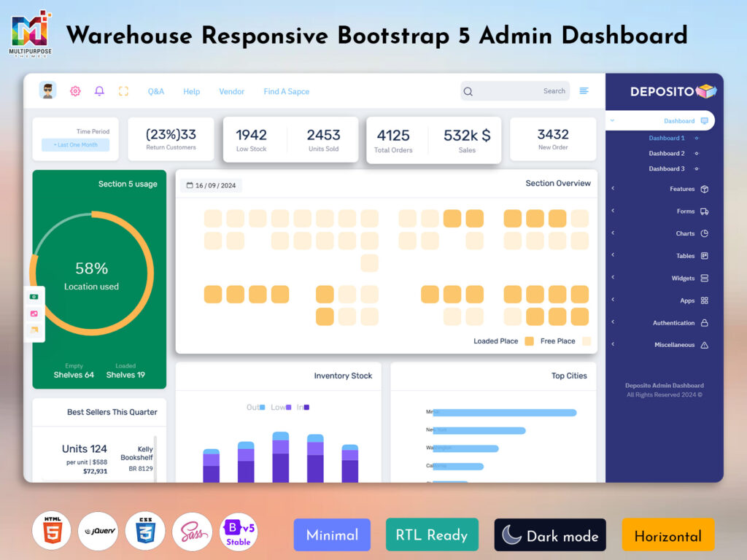The width and height of the screenshot is (747, 560).
Task: Click the fullscreen expand icon in toolbar
Action: pyautogui.click(x=124, y=90)
